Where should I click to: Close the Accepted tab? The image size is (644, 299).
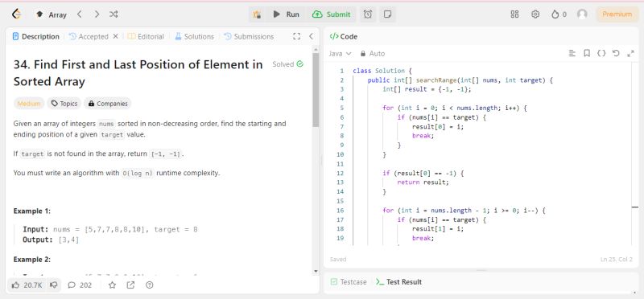(x=115, y=36)
